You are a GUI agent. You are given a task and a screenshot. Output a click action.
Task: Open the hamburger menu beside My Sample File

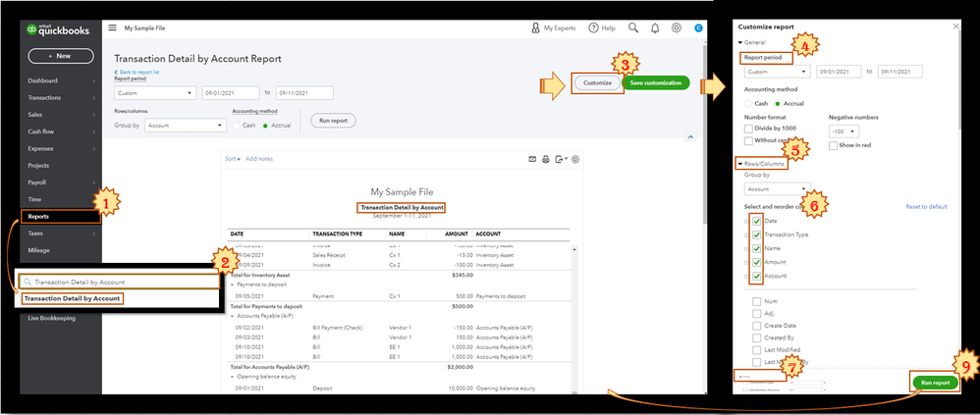tap(113, 27)
